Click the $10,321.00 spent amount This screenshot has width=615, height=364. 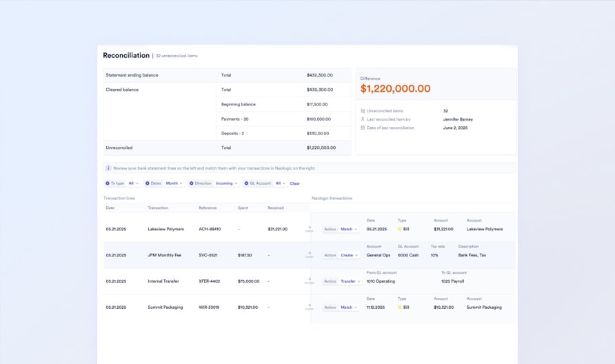coord(248,307)
